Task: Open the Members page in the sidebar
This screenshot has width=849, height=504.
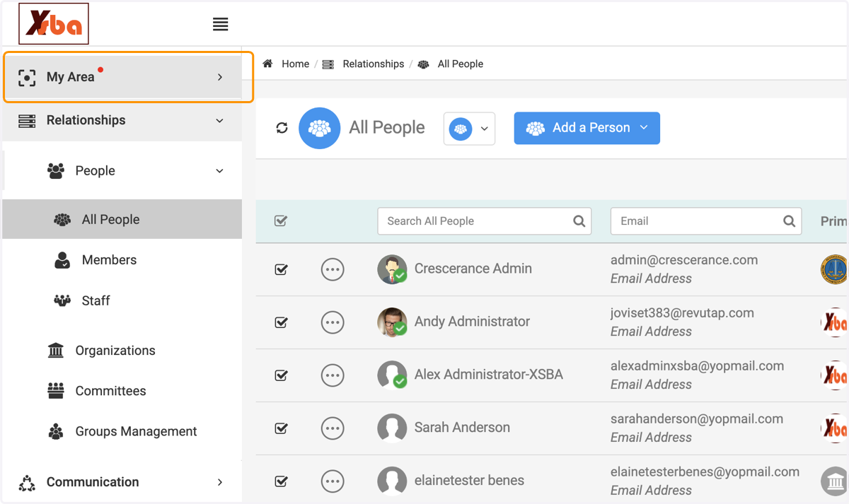Action: pos(109,260)
